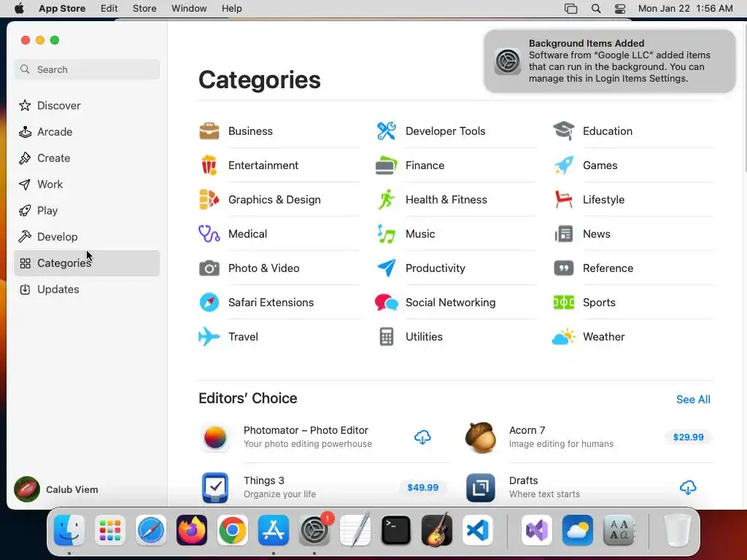The image size is (747, 560).
Task: Go to Discover in the sidebar
Action: click(87, 106)
